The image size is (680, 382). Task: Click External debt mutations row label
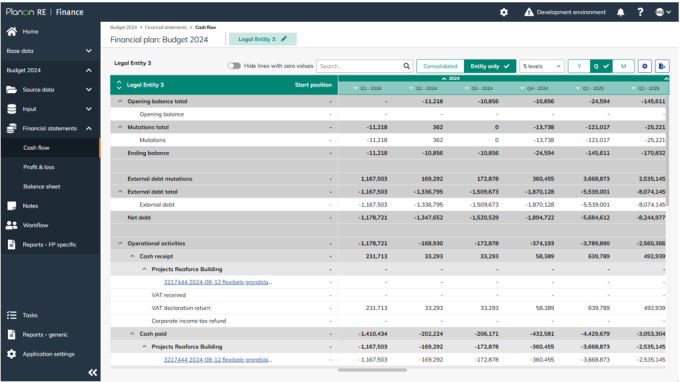[x=160, y=179]
